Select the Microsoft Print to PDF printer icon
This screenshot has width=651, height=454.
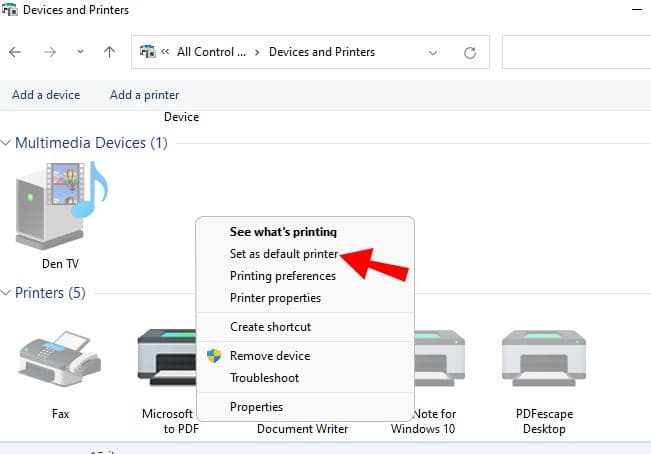[167, 358]
